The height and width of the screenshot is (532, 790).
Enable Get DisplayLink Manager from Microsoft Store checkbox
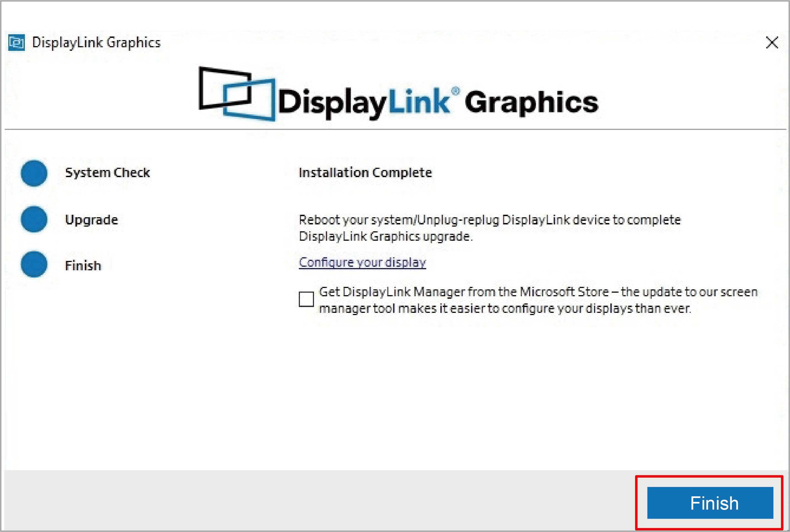(x=306, y=299)
